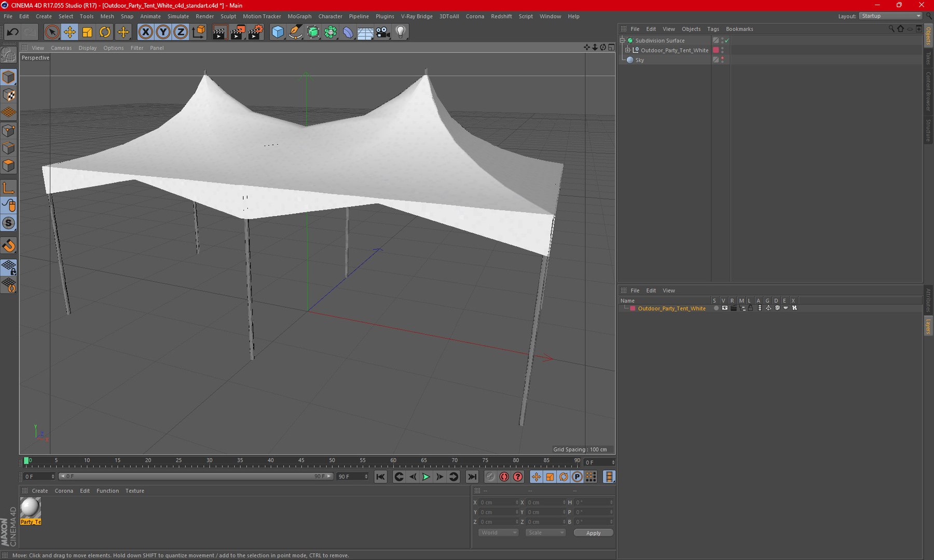Add a Floor environment object
Screen dimensions: 934x560
pyautogui.click(x=365, y=32)
